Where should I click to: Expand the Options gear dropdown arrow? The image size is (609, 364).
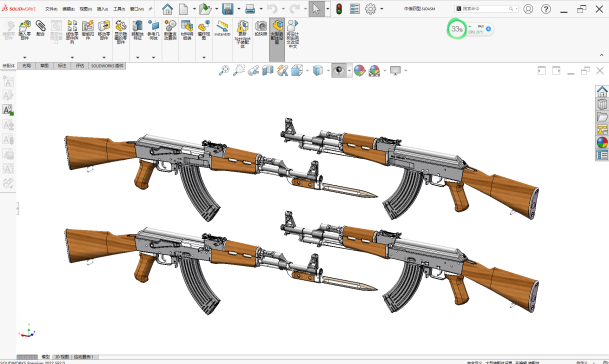click(382, 9)
